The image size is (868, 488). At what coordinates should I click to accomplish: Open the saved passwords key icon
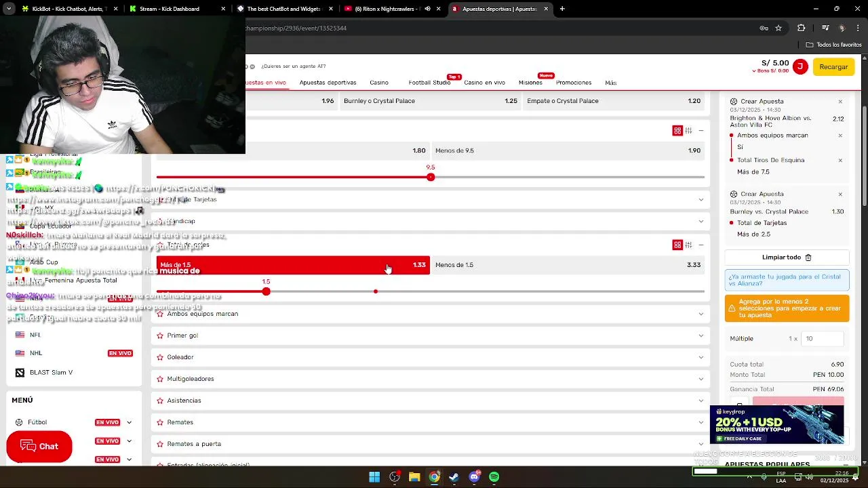tap(764, 28)
